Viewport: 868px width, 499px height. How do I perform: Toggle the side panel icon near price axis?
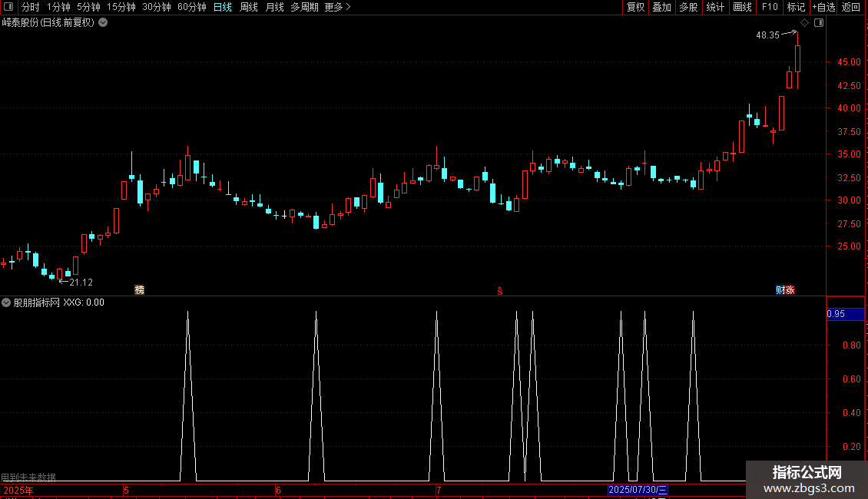point(819,23)
